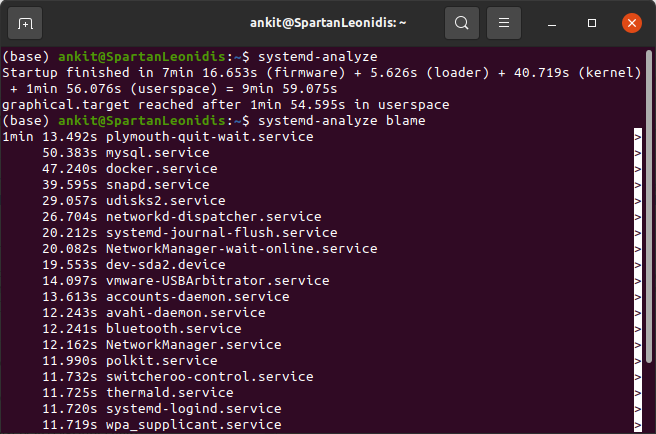Click the "systemd-analyze blame" command text

coord(341,121)
